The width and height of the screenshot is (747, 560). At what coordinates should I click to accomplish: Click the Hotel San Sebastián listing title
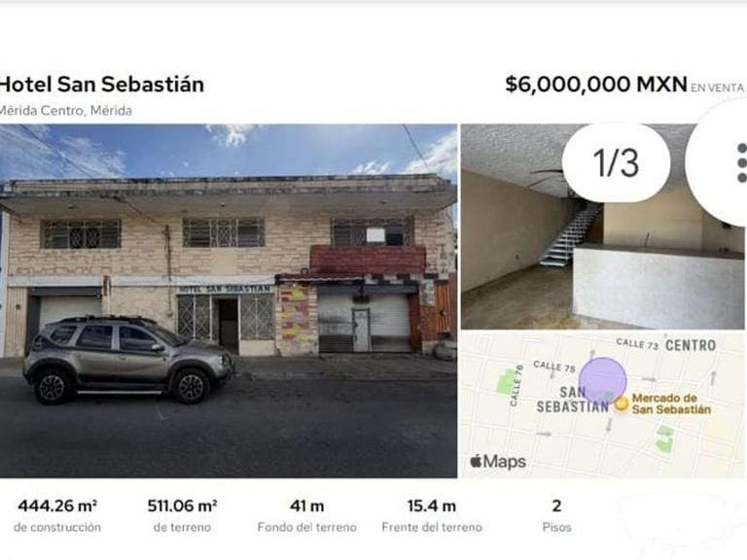[x=102, y=85]
